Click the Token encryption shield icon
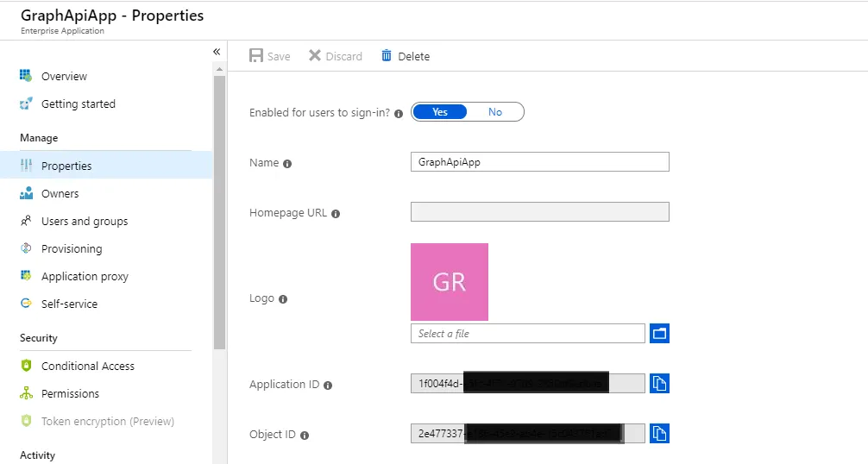868x464 pixels. pos(26,420)
